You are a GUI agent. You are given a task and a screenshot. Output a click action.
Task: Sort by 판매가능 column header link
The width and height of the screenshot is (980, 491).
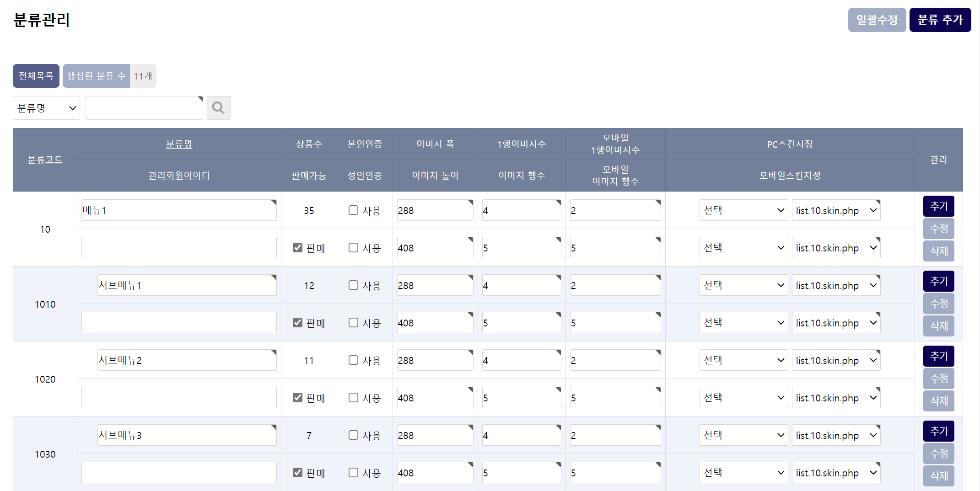309,176
